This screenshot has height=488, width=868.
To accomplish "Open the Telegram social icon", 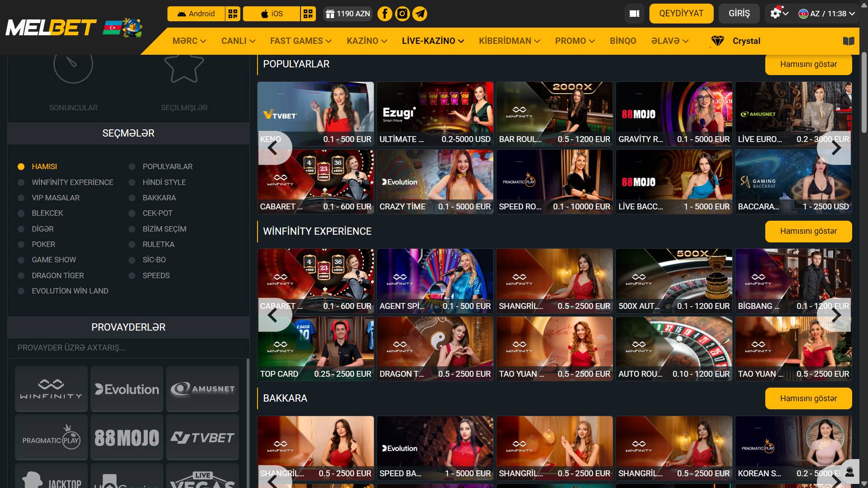I will [420, 14].
